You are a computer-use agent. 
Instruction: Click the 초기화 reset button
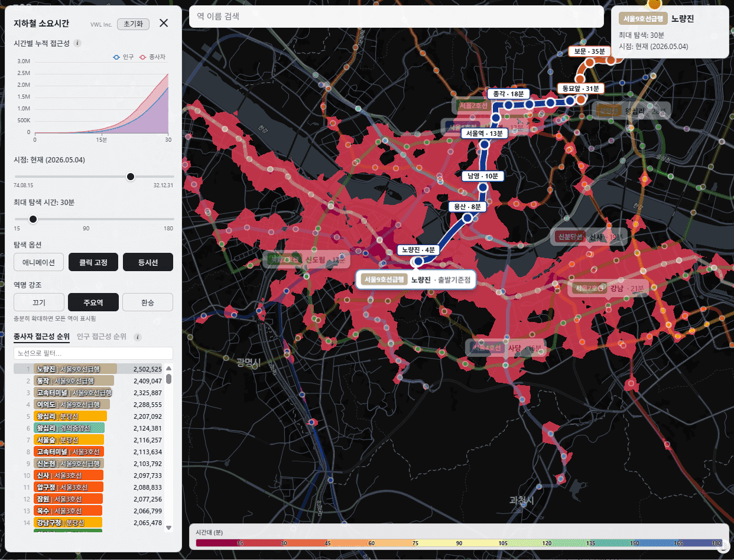click(x=134, y=24)
